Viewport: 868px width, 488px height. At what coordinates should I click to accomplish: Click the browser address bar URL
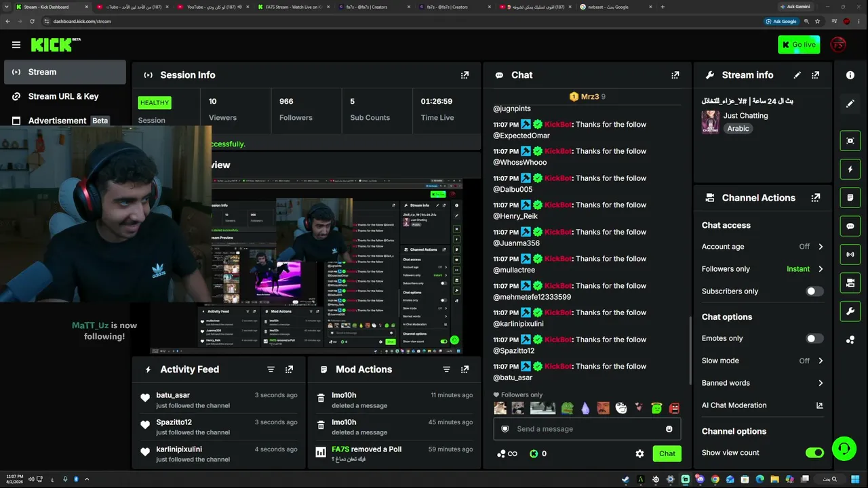[x=82, y=21]
